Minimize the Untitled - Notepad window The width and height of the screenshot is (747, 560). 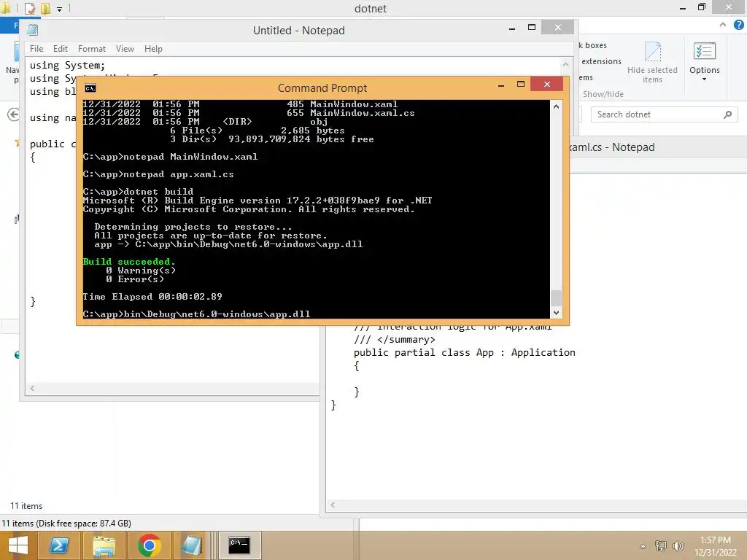pyautogui.click(x=511, y=28)
